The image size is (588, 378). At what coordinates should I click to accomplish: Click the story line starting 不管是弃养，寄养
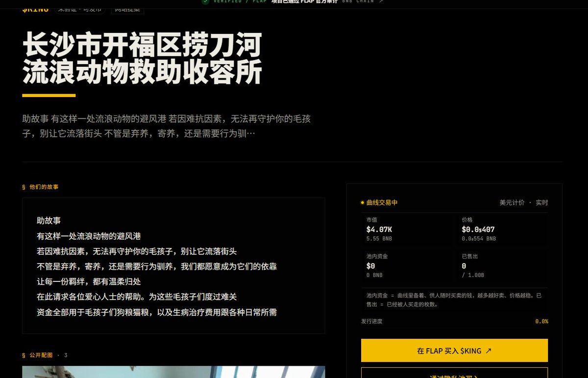[157, 266]
